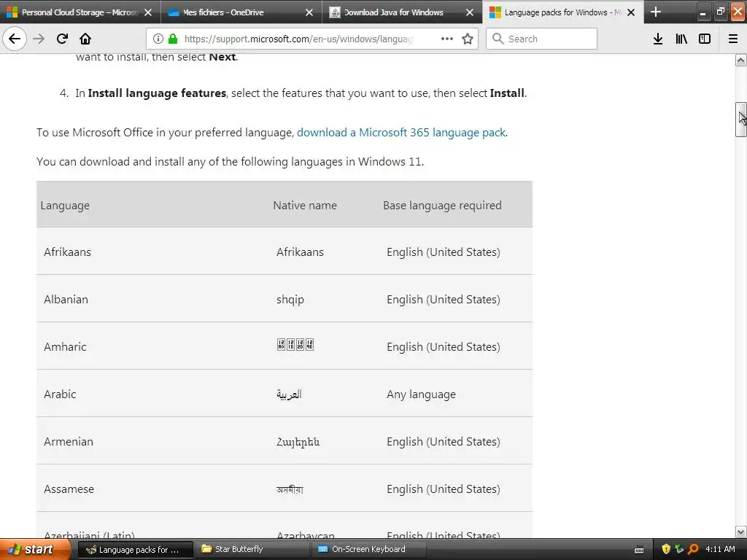The height and width of the screenshot is (560, 747).
Task: Go back to the previous page
Action: click(x=15, y=39)
